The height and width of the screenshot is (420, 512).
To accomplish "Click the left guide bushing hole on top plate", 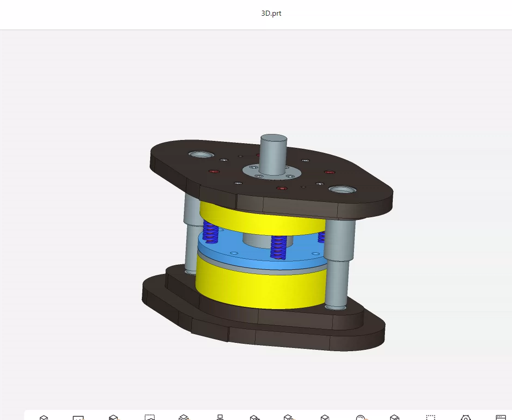I will 201,154.
